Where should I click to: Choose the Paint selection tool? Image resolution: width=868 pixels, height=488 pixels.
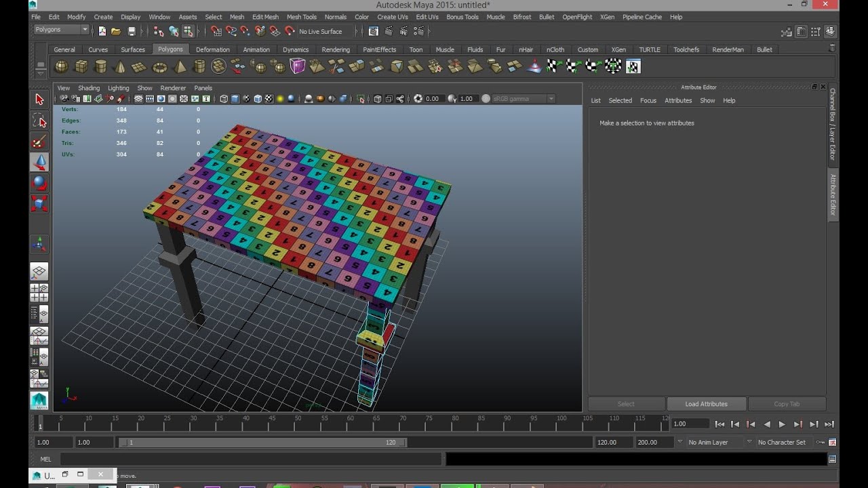coord(39,142)
